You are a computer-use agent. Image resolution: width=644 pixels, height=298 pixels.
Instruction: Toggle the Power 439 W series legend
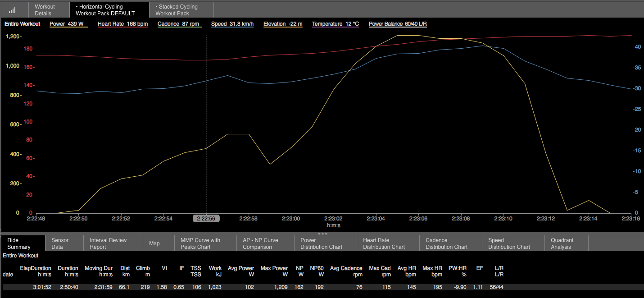pos(67,24)
